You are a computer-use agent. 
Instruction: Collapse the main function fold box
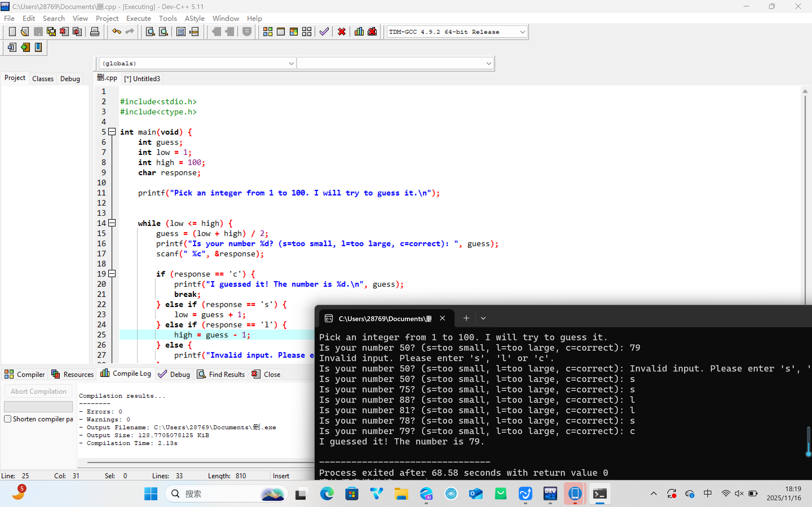pos(112,132)
